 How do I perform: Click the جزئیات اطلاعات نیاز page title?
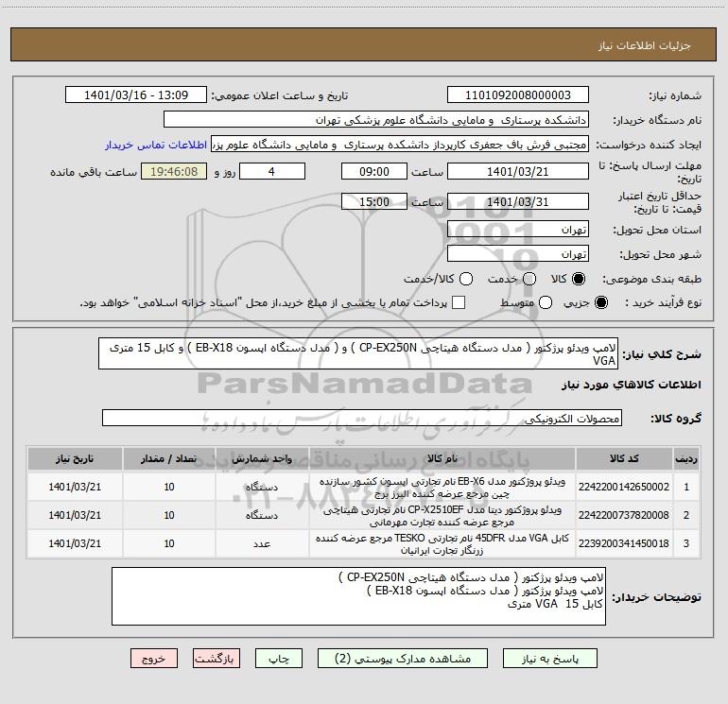pyautogui.click(x=645, y=45)
